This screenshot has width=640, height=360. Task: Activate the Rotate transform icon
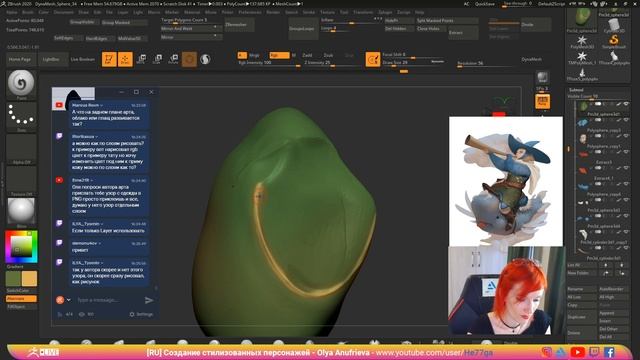[173, 59]
